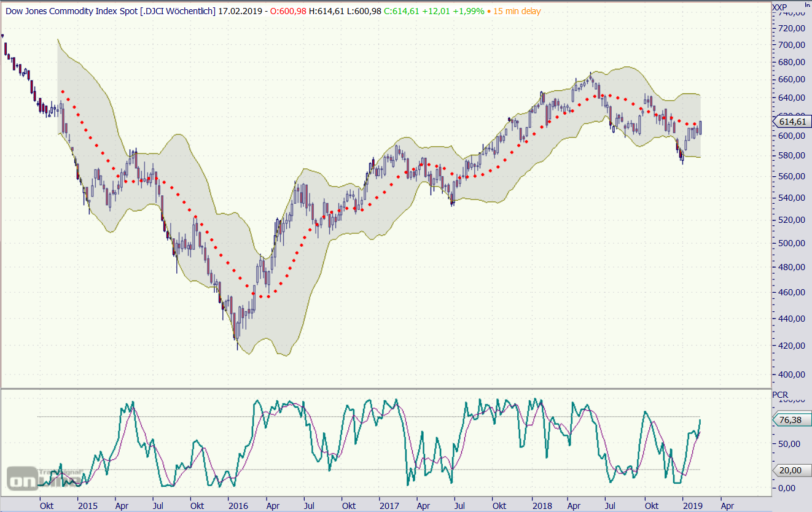Image resolution: width=812 pixels, height=512 pixels.
Task: Click the 660,00 price axis label
Action: pyautogui.click(x=791, y=79)
